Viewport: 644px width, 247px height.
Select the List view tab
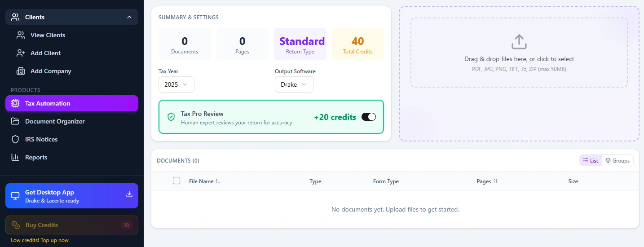[x=590, y=161]
